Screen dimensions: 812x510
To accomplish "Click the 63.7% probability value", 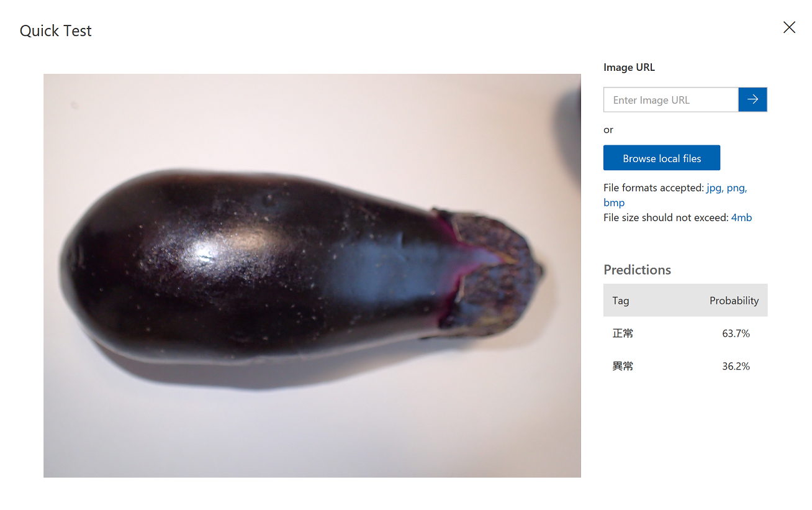I will (736, 334).
